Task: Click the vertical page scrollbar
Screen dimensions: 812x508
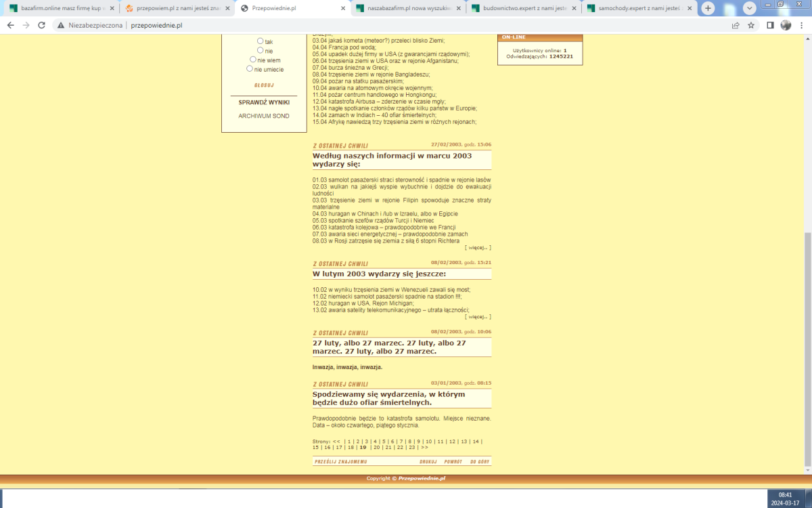Action: [807, 339]
